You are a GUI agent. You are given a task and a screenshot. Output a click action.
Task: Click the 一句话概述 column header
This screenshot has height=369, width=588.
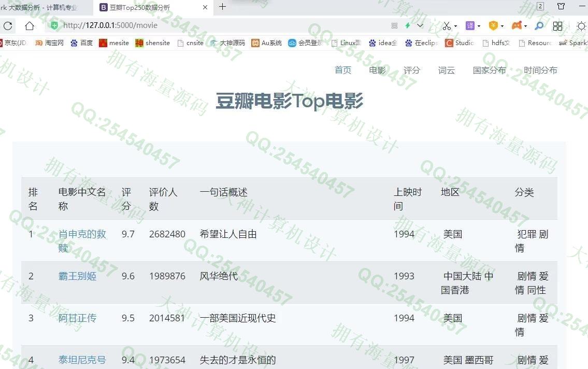click(223, 192)
